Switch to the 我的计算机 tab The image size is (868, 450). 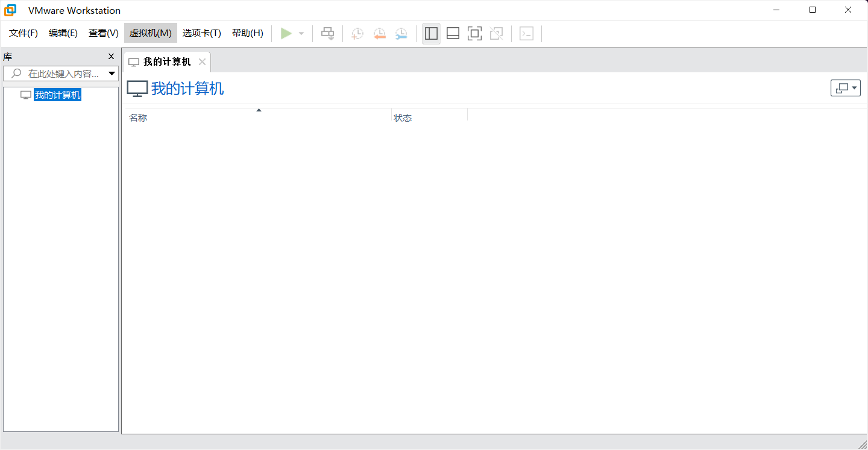click(167, 62)
